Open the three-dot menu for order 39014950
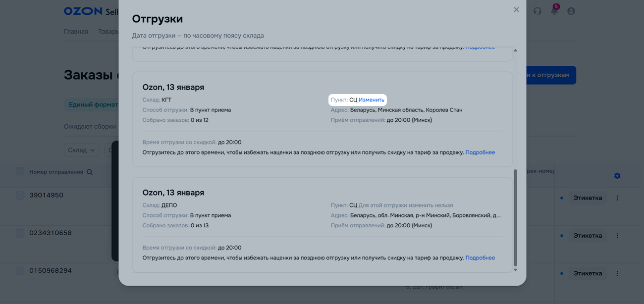The image size is (644, 304). tap(617, 198)
